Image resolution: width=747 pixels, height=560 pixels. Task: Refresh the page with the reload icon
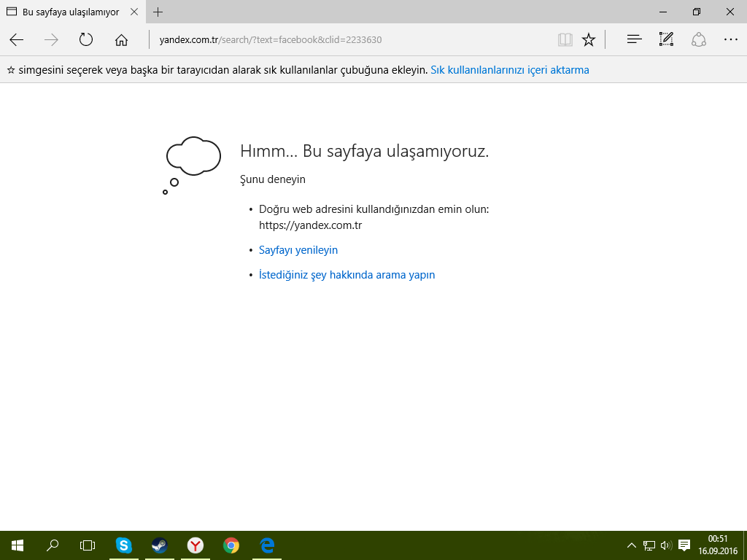pyautogui.click(x=86, y=39)
